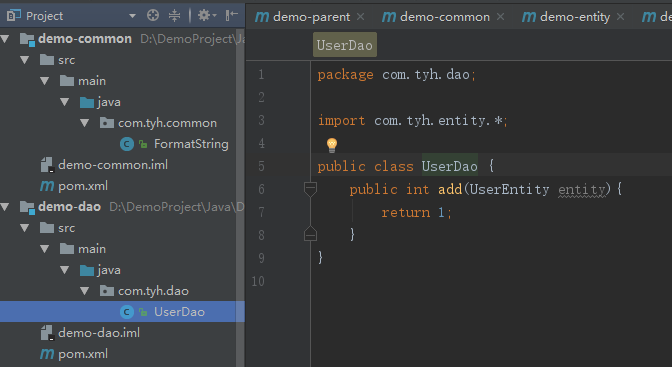This screenshot has width=672, height=367.
Task: Click the com.tyh.common package icon
Action: click(107, 123)
